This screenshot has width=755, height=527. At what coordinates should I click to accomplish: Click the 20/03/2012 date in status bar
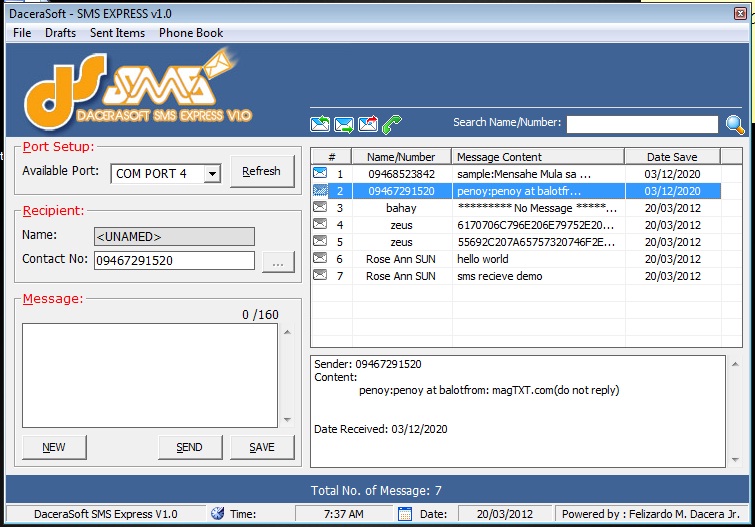(x=505, y=514)
